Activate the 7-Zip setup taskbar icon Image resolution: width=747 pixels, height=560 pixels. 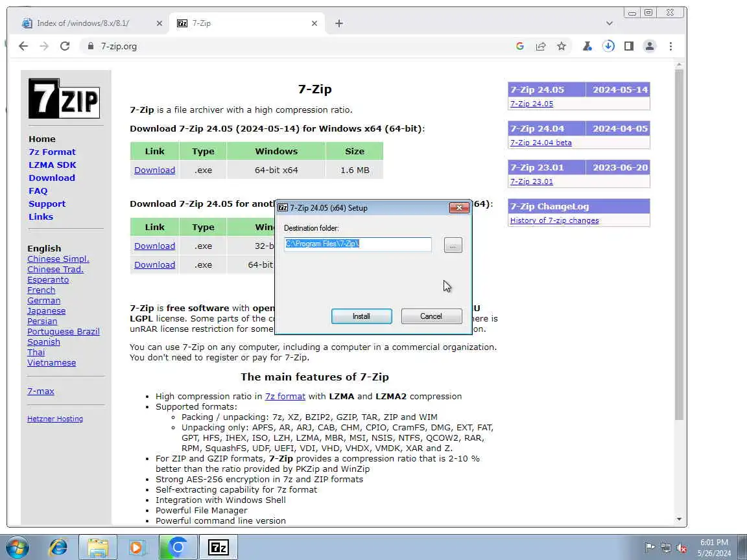coord(218,547)
